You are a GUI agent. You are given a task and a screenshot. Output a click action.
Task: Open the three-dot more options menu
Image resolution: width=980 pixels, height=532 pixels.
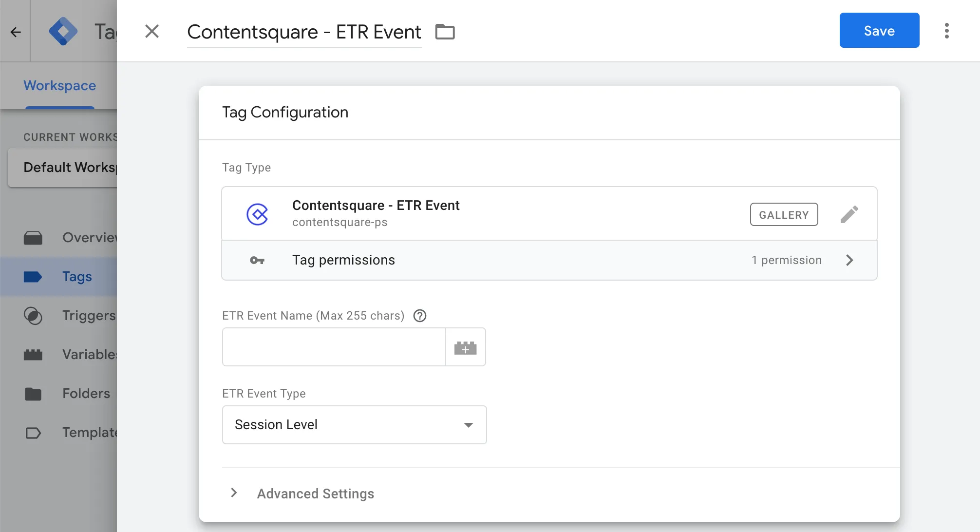pos(946,31)
